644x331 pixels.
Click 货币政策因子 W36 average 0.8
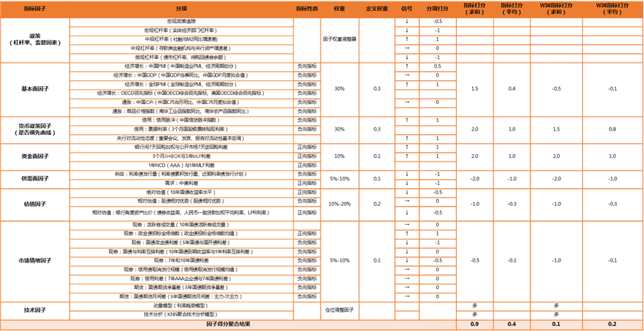pyautogui.click(x=613, y=129)
